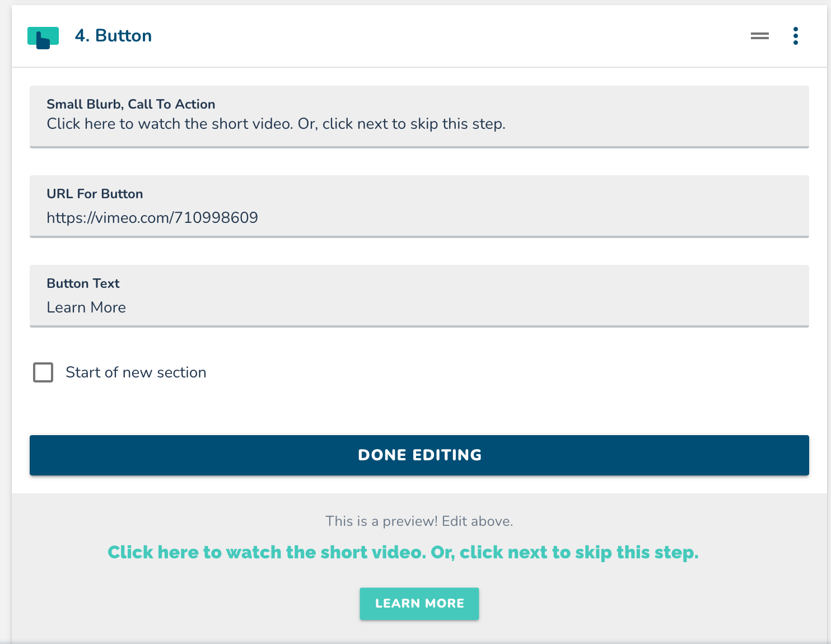Viewport: 831px width, 644px height.
Task: Grab the drag handle reorder icon
Action: click(759, 36)
